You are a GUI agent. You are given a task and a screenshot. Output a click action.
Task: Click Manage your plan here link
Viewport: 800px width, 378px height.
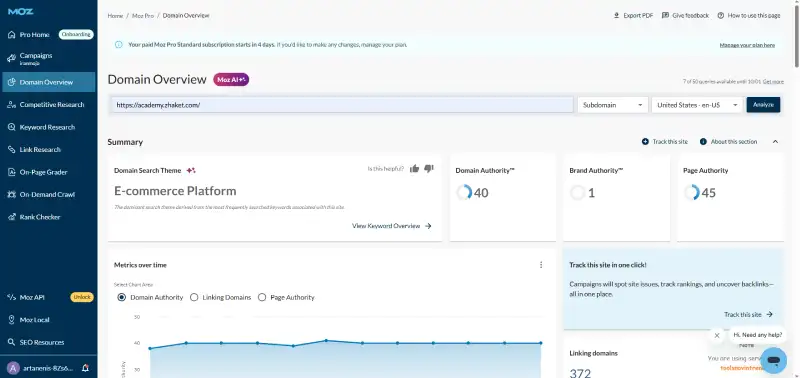[747, 45]
